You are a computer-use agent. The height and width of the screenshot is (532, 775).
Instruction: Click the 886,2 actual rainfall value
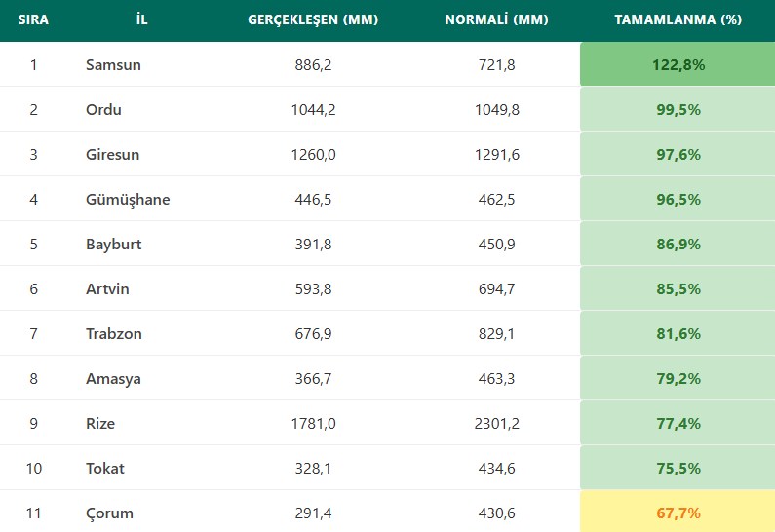coord(313,65)
